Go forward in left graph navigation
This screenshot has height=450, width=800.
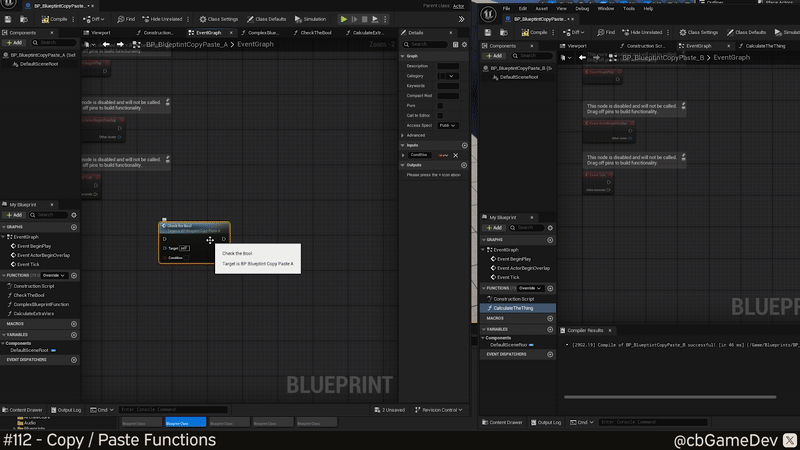(120, 44)
